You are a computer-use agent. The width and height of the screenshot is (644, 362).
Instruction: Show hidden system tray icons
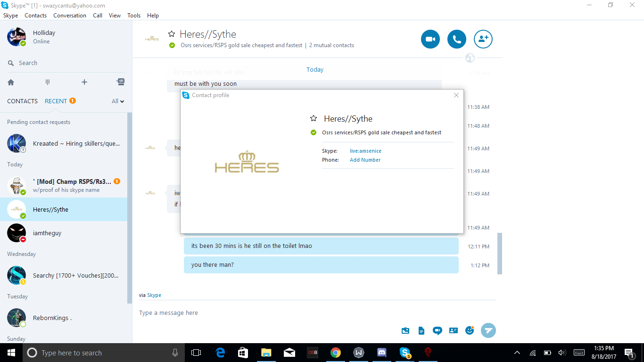point(517,353)
